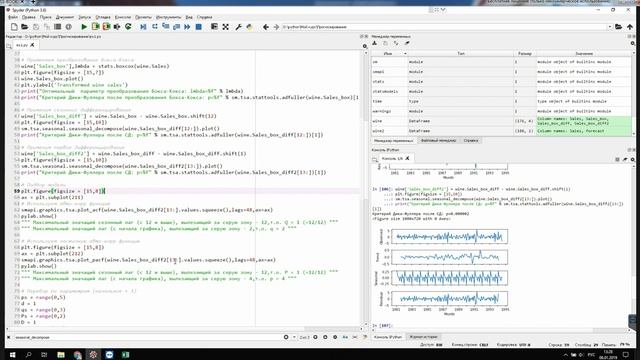Step over current line debug icon
This screenshot has width=640, height=360.
155,27
